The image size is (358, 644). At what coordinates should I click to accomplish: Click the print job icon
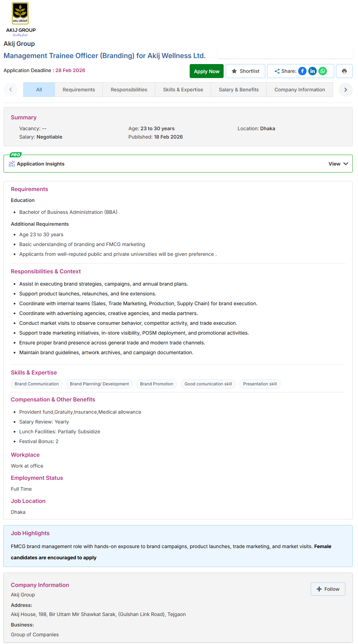[x=344, y=71]
